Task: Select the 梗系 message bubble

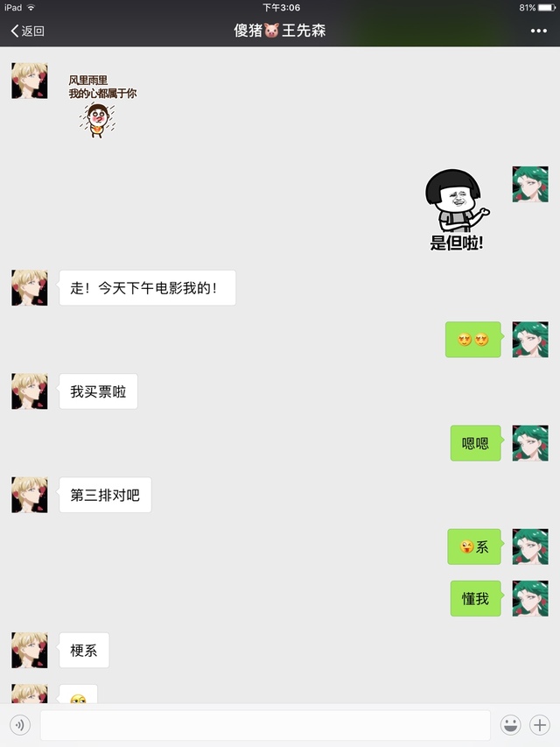Action: (84, 651)
